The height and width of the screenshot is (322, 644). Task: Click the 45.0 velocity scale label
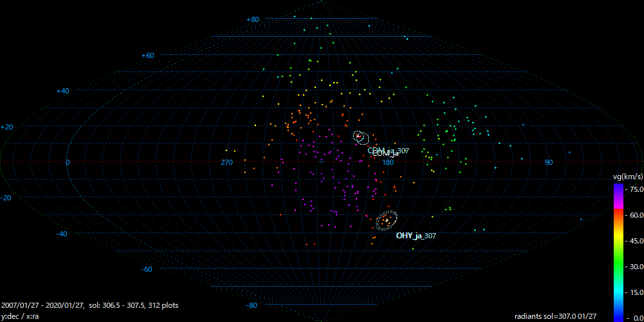coord(636,241)
